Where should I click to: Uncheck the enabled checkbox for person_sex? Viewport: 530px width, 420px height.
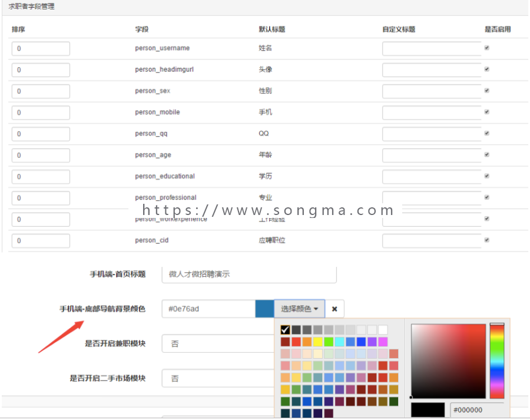(x=487, y=91)
